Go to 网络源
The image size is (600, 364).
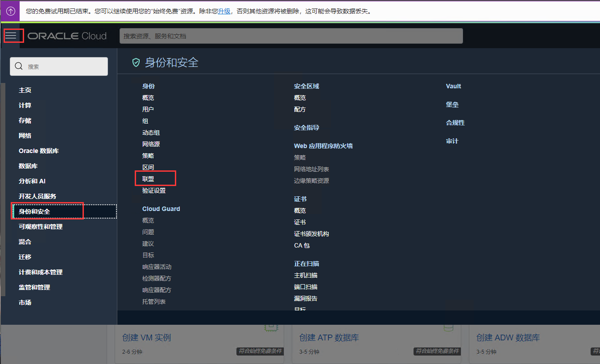pos(151,144)
